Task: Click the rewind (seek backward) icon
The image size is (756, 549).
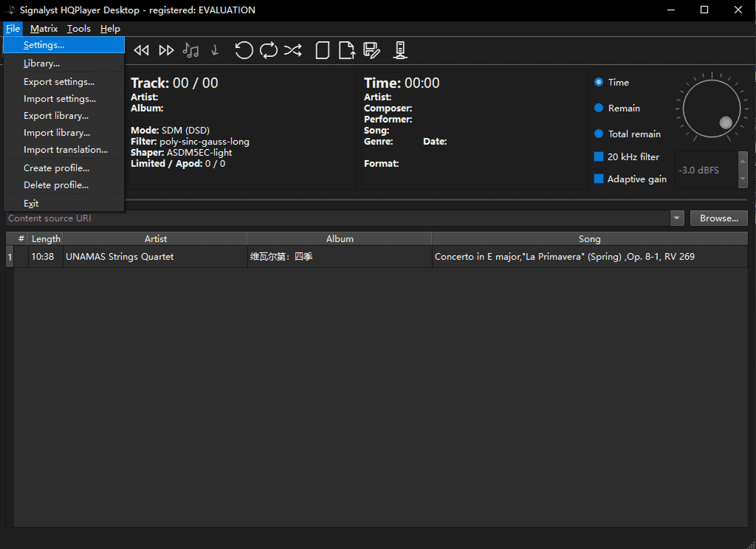Action: coord(141,50)
